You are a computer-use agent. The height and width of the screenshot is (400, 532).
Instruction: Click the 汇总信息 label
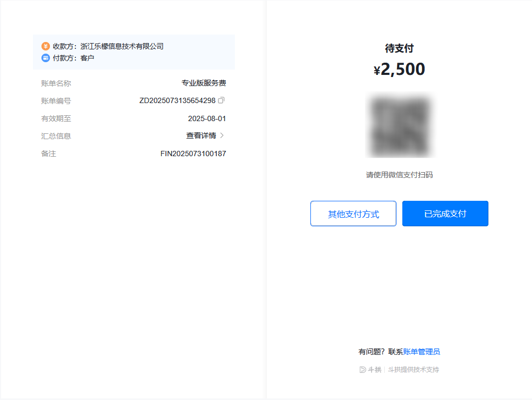pos(56,137)
